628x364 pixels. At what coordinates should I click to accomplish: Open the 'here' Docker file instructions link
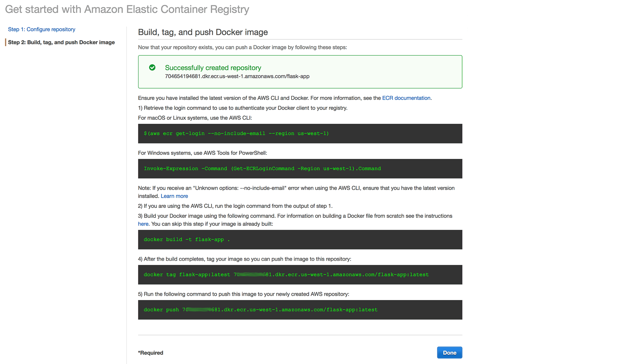pos(143,224)
